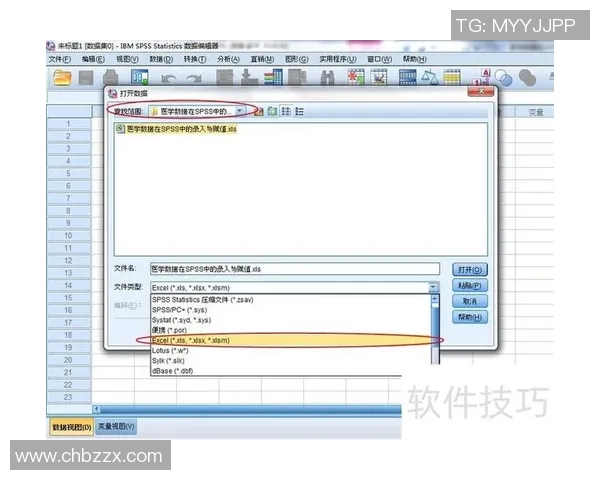The height and width of the screenshot is (480, 600).
Task: Click the Up one level folder icon
Action: point(259,111)
